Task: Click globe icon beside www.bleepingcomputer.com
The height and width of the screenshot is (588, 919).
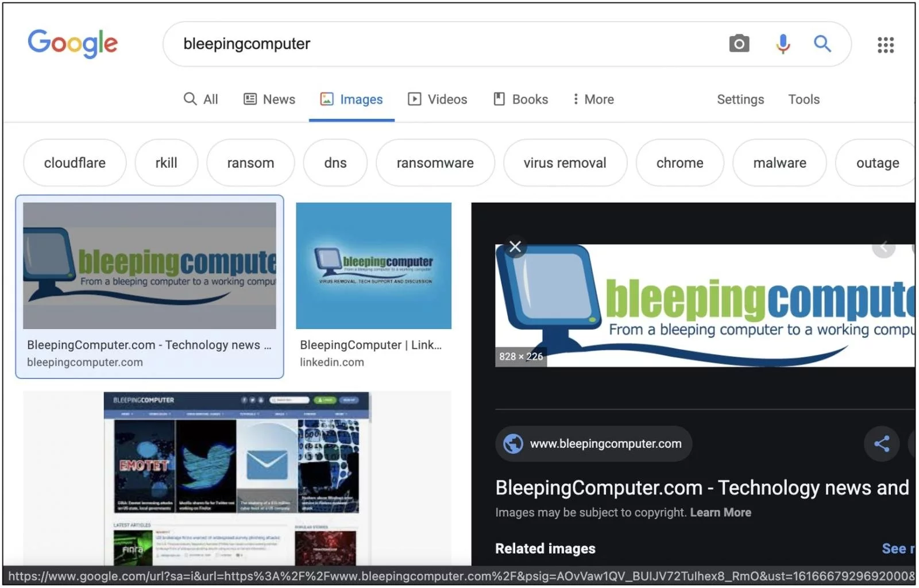Action: [x=513, y=444]
